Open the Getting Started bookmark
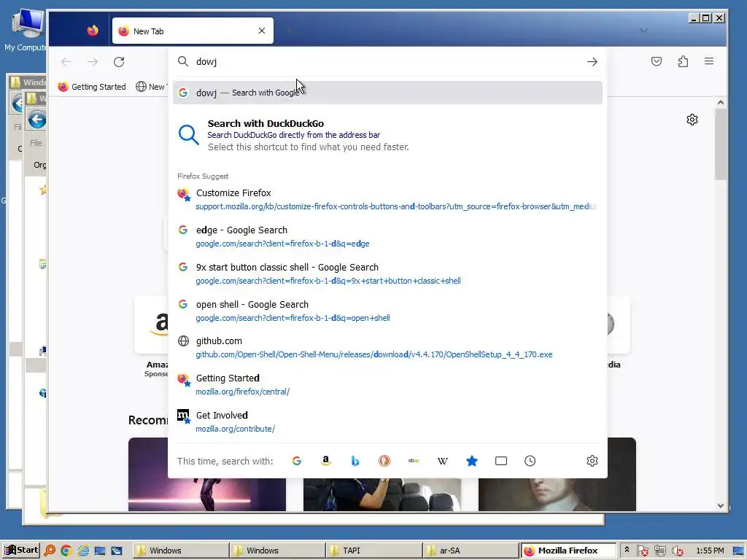This screenshot has height=560, width=747. [x=92, y=87]
